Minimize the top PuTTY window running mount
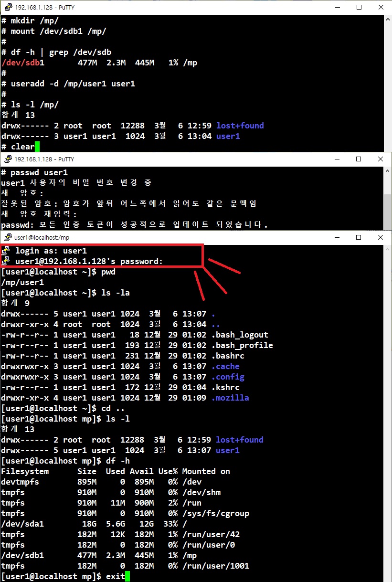The width and height of the screenshot is (392, 582). pos(337,7)
